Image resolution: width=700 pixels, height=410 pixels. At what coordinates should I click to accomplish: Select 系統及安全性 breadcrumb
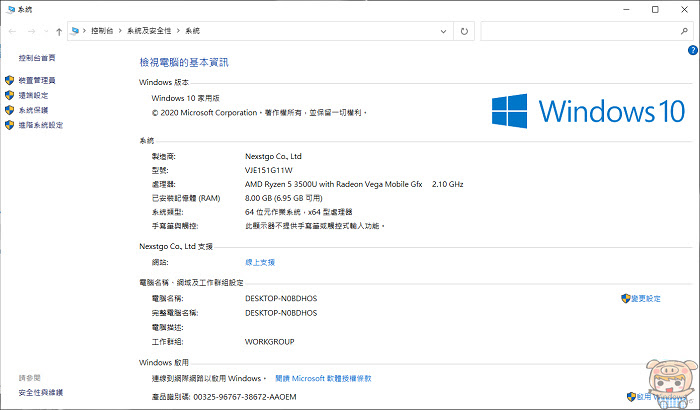[149, 31]
